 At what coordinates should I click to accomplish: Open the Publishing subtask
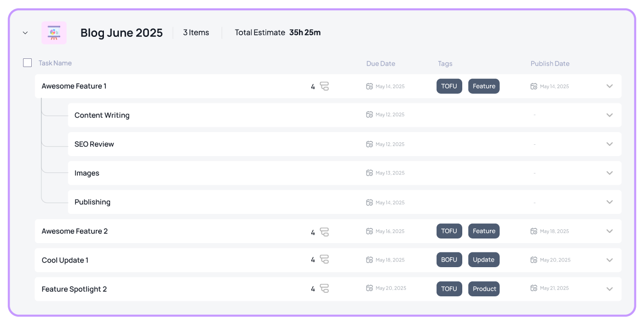(x=93, y=202)
